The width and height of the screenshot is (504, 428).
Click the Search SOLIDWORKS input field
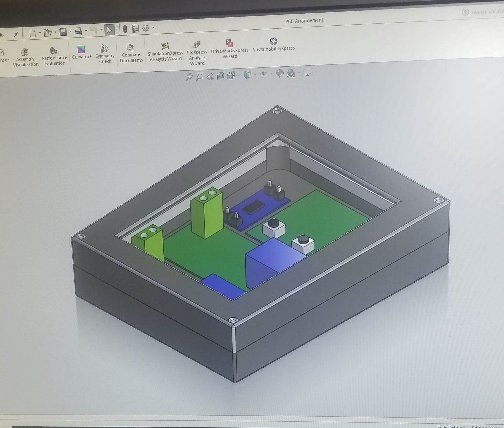pos(487,12)
